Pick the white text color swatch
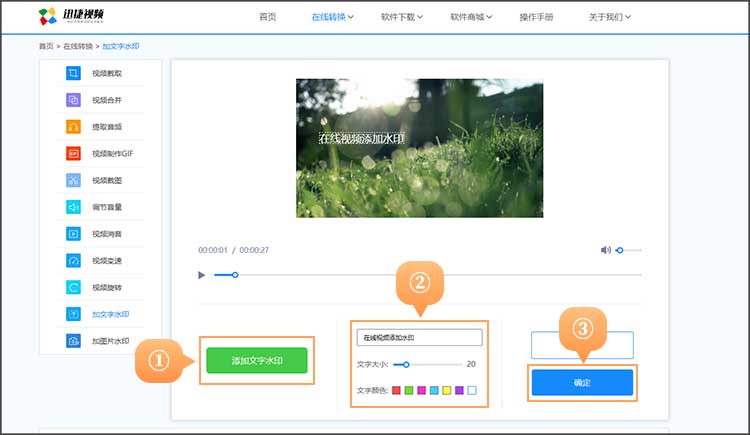750x435 pixels. coord(472,390)
